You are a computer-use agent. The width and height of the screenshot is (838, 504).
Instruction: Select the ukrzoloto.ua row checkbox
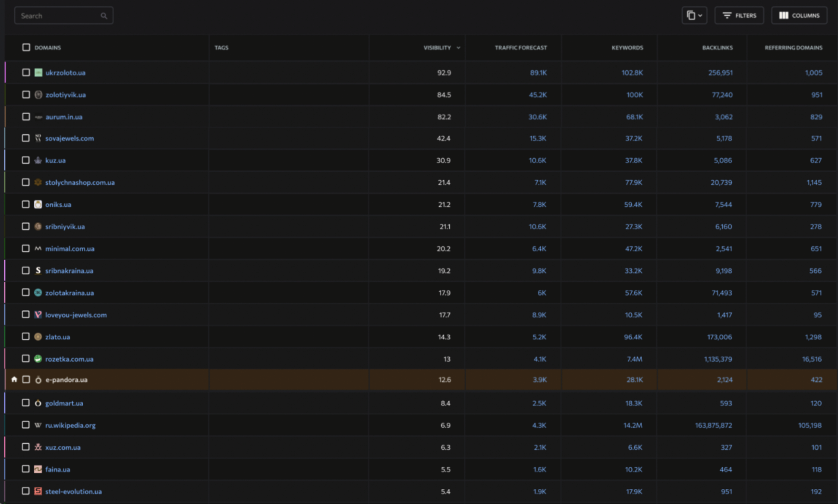coord(26,72)
